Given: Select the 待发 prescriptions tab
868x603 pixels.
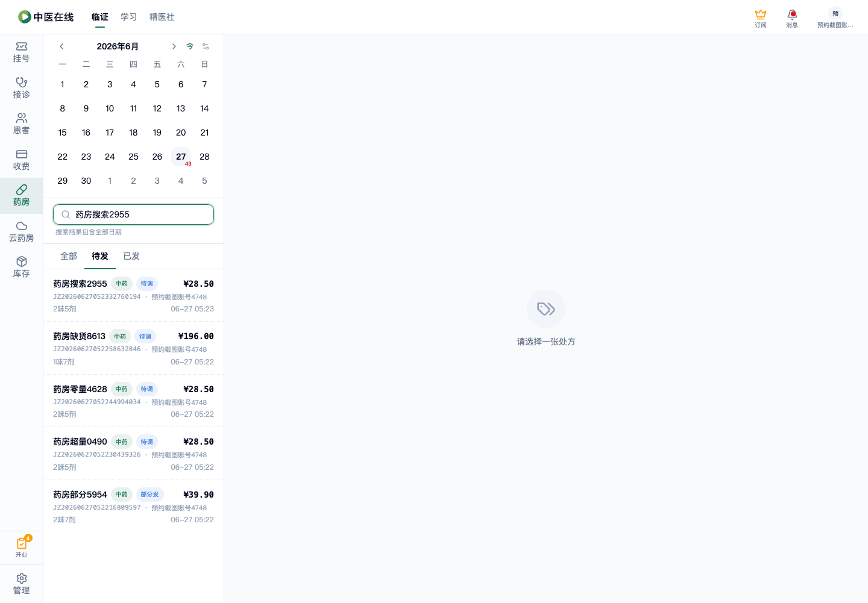Looking at the screenshot, I should (x=100, y=256).
